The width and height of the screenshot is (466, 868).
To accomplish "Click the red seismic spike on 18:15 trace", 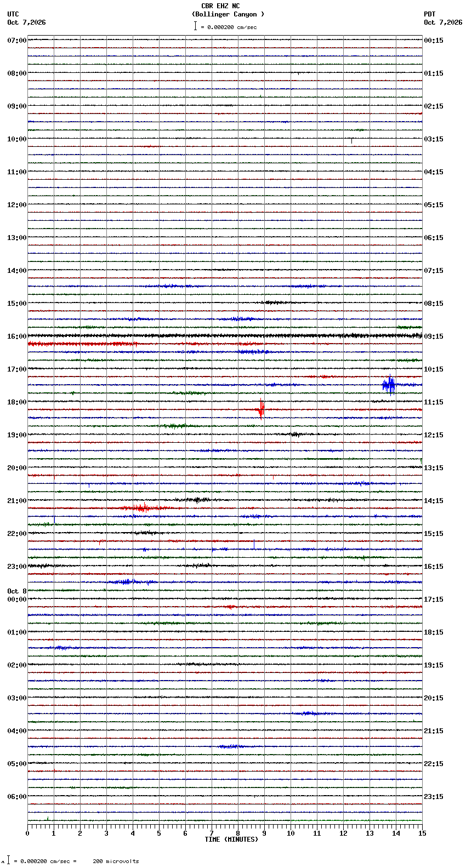I will pos(262,409).
